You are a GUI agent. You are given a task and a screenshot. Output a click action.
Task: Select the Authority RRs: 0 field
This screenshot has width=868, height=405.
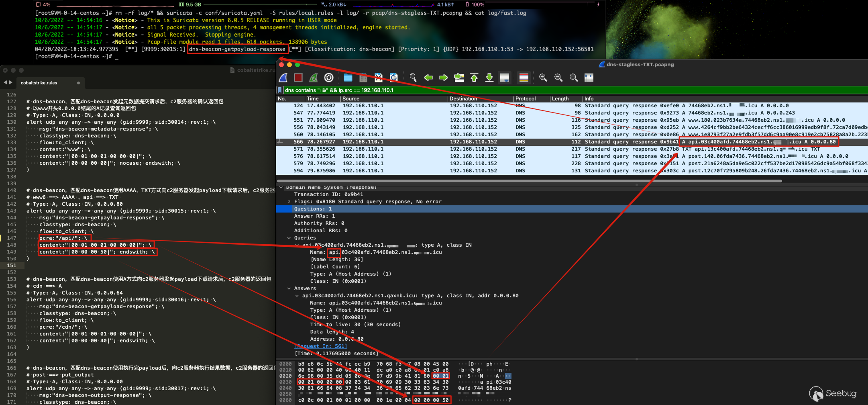coord(319,223)
